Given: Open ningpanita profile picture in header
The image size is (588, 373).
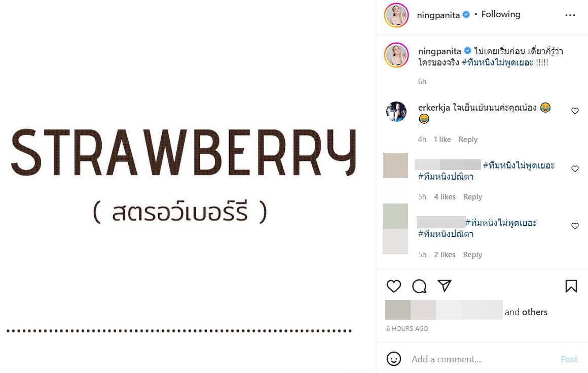Looking at the screenshot, I should point(396,15).
